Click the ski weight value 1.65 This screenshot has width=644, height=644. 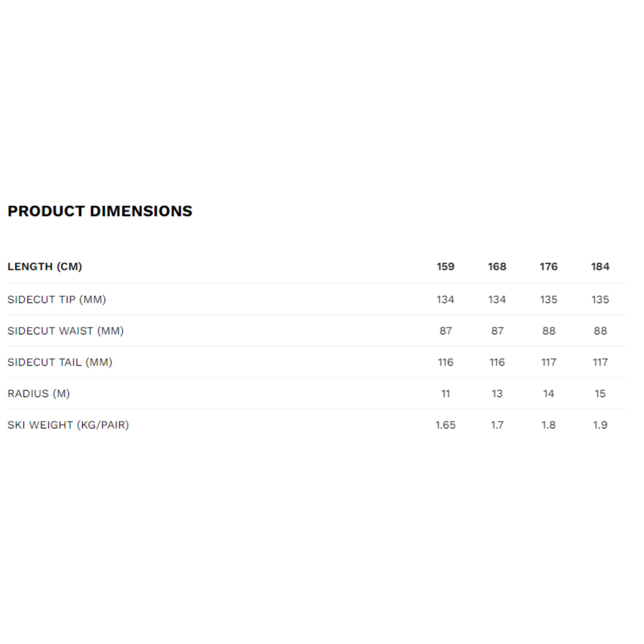pos(445,425)
